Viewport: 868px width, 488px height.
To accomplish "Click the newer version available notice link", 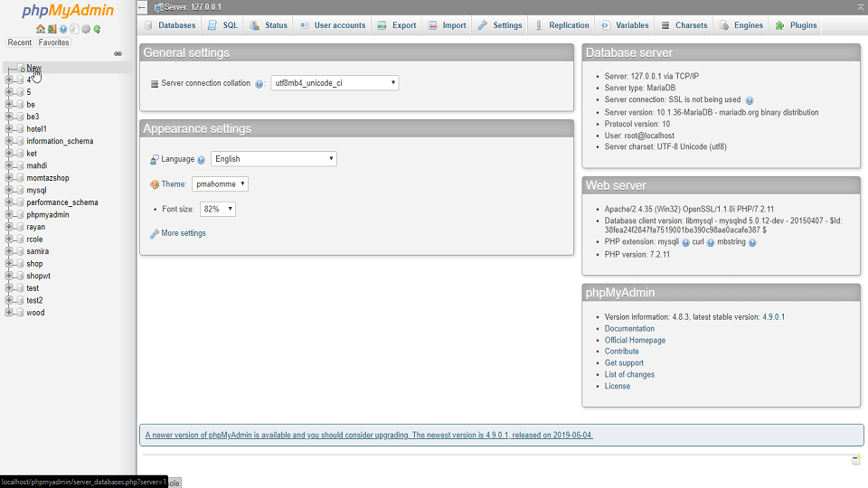I will click(369, 436).
